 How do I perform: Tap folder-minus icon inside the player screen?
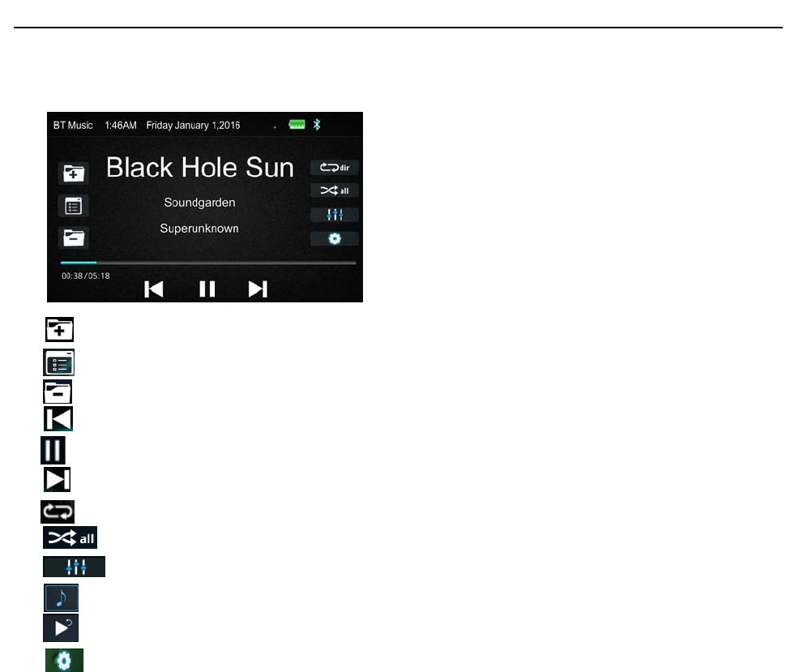coord(73,238)
